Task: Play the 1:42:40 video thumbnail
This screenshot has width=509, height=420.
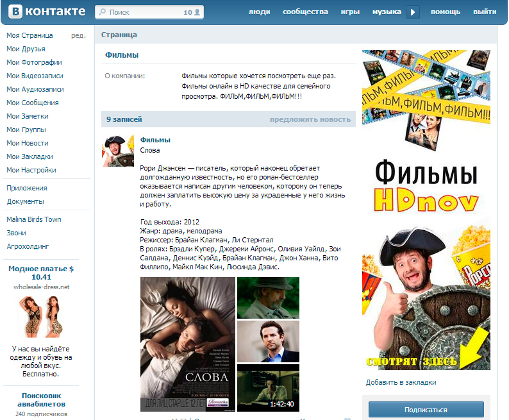Action: point(268,388)
